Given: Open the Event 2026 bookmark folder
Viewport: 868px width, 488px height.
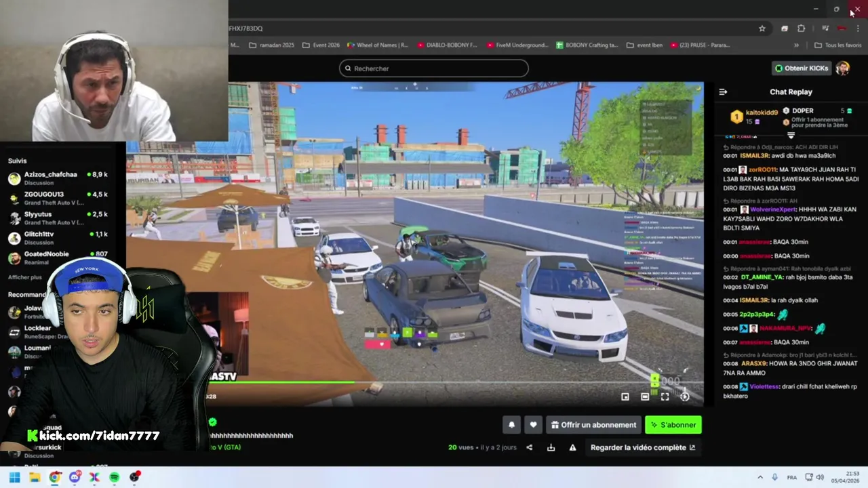Looking at the screenshot, I should pyautogui.click(x=321, y=45).
